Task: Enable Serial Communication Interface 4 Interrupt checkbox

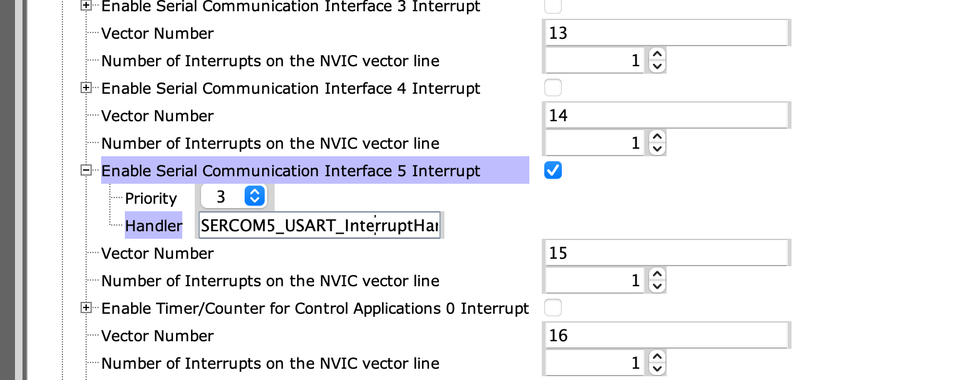Action: [x=553, y=88]
